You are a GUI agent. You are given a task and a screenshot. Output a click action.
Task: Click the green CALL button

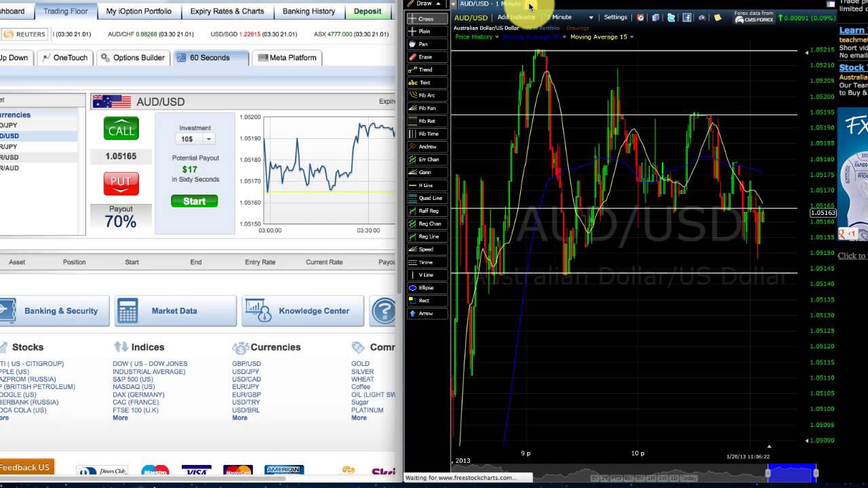[121, 129]
